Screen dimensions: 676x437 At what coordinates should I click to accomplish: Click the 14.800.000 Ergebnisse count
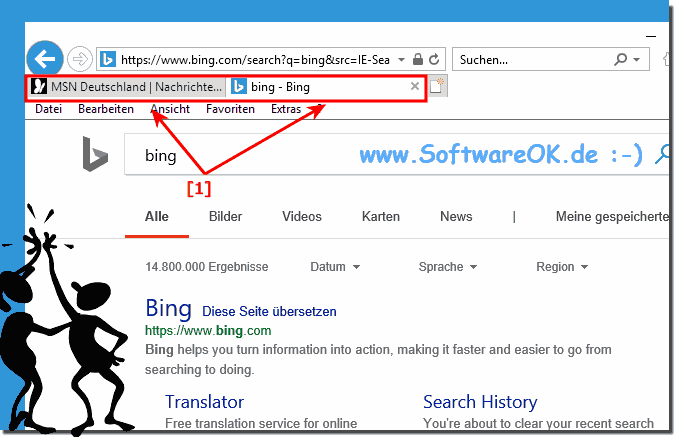207,267
